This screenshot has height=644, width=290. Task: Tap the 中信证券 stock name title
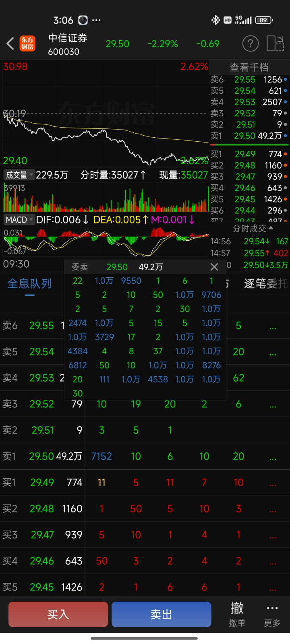click(x=68, y=38)
